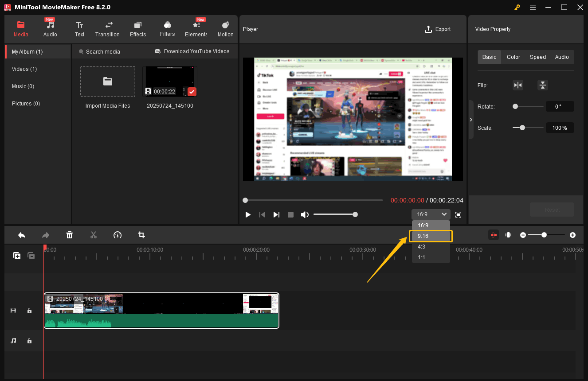This screenshot has height=381, width=588.
Task: Open the Media tab
Action: [x=21, y=29]
